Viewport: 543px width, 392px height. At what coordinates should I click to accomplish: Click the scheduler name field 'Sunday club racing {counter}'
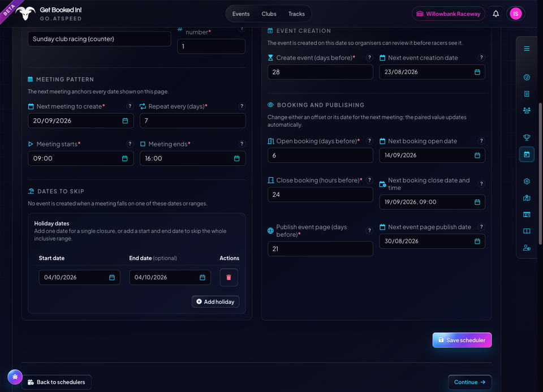click(100, 39)
